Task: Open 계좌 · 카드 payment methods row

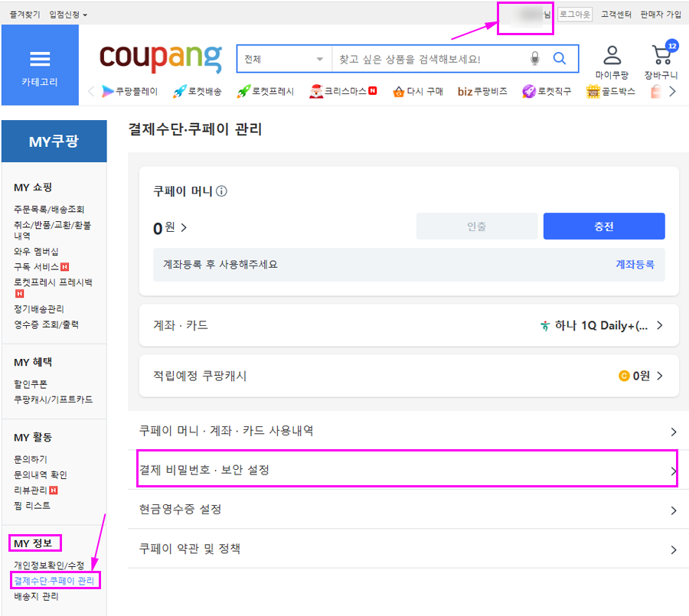Action: 409,325
